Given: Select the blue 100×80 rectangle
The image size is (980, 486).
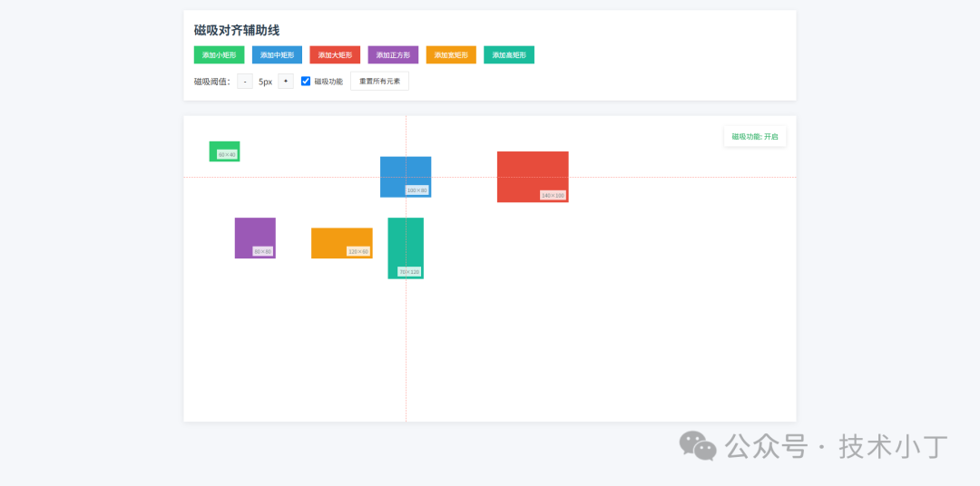Looking at the screenshot, I should 406,176.
